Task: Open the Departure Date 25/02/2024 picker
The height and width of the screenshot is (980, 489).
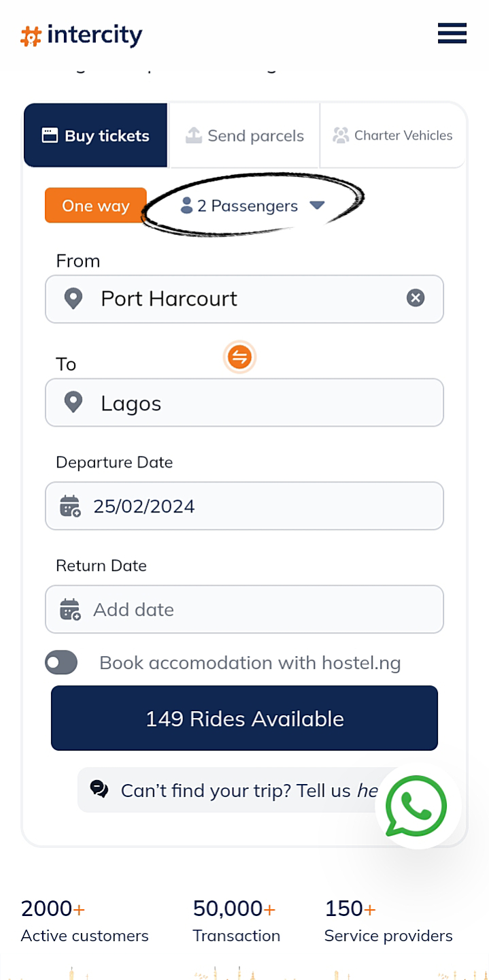Action: click(x=258, y=506)
